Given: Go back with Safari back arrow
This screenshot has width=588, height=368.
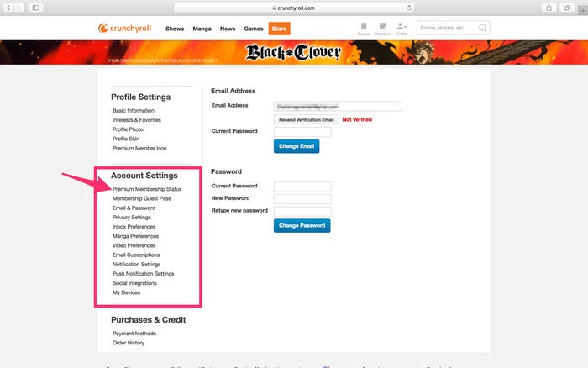Looking at the screenshot, I should tap(8, 8).
